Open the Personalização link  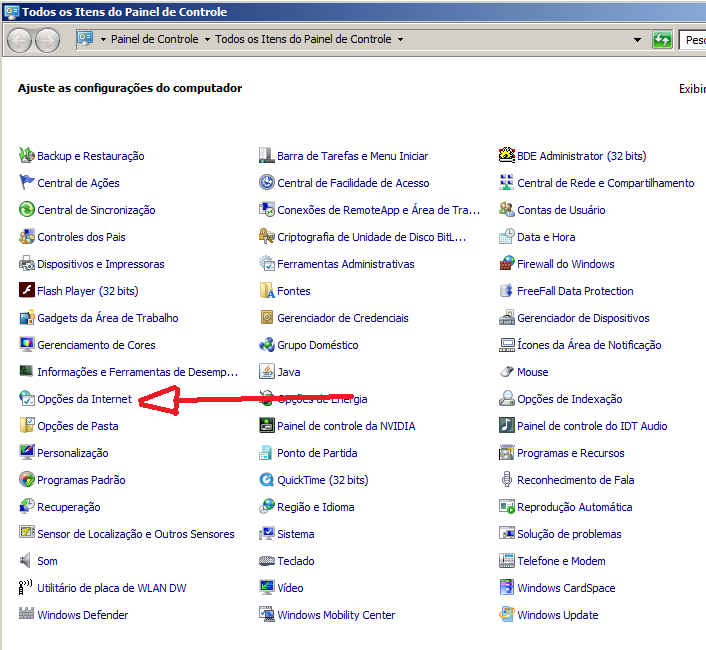[72, 453]
